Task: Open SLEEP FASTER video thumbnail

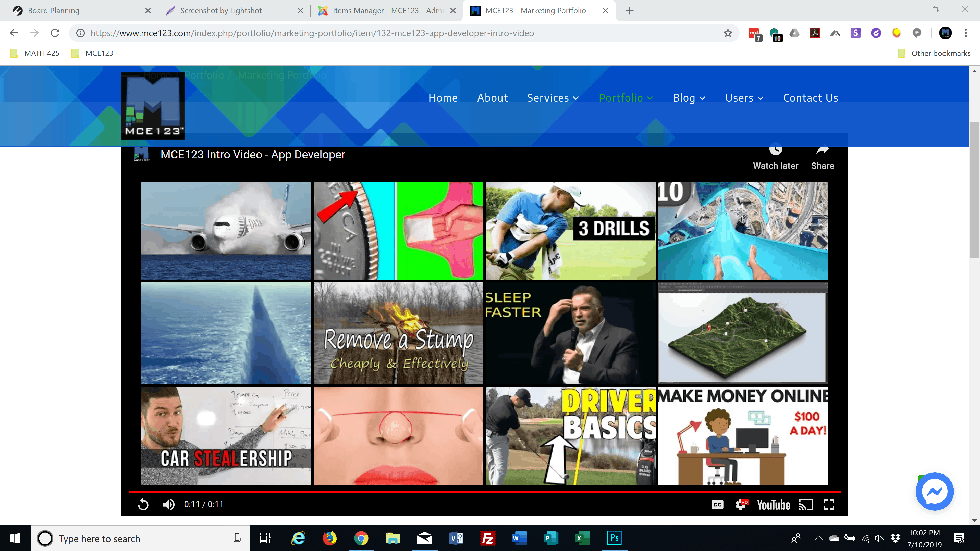Action: click(570, 333)
